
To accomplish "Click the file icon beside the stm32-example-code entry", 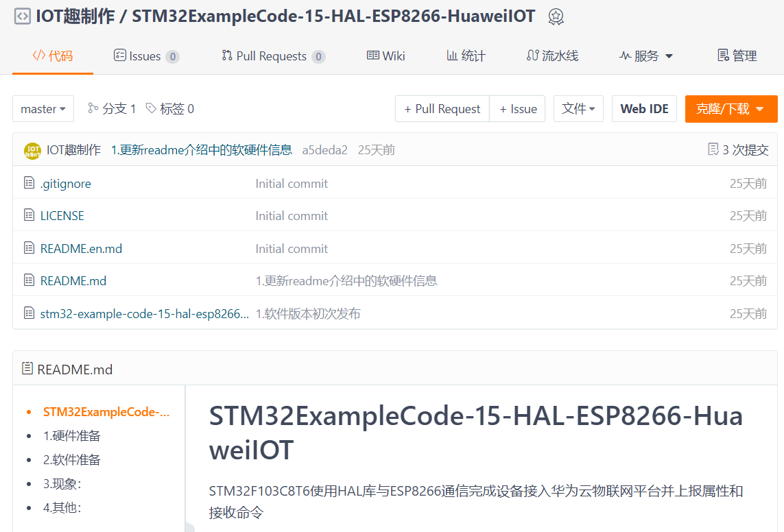I will 29,313.
